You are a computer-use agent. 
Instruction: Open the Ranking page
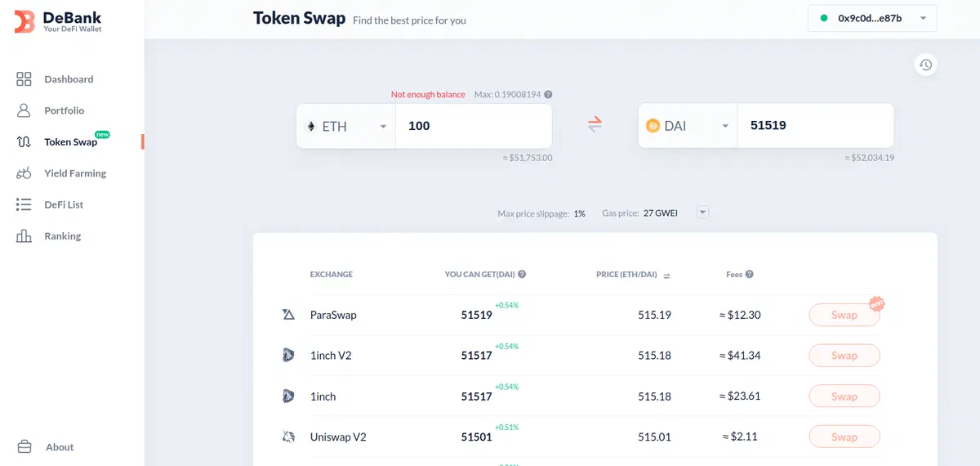point(62,236)
